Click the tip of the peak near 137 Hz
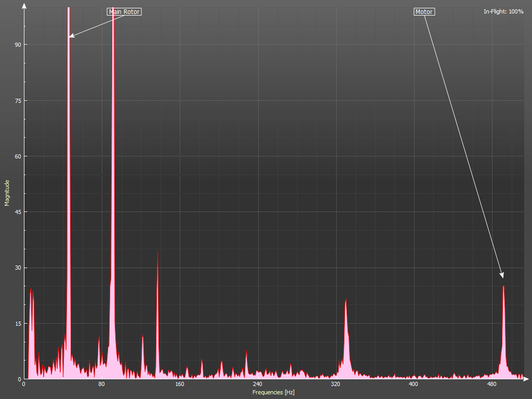This screenshot has height=399, width=532. [x=157, y=252]
